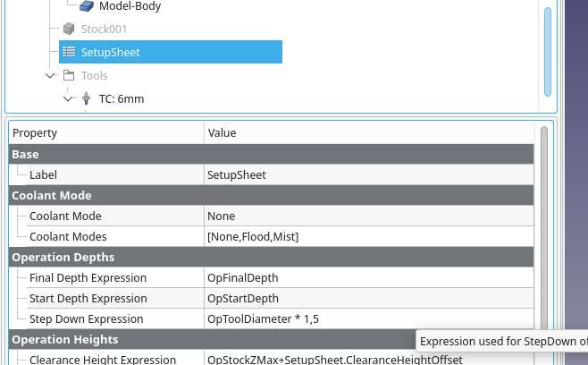Screen dimensions: 588x365
Task: Collapse the Tools folder tree node
Action: (51, 76)
